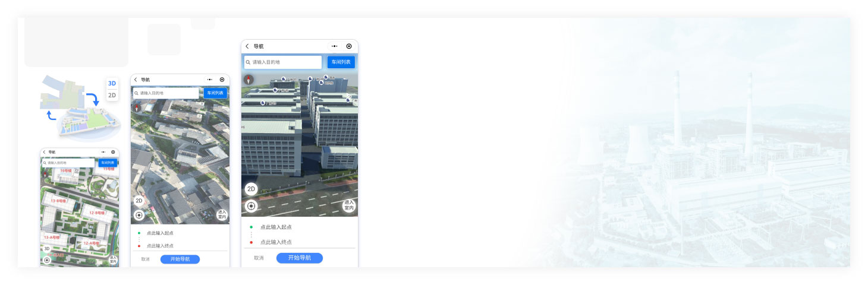Viewport: 868px width, 285px height.
Task: Toggle 3D view on the smallest phone map
Action: tap(47, 249)
